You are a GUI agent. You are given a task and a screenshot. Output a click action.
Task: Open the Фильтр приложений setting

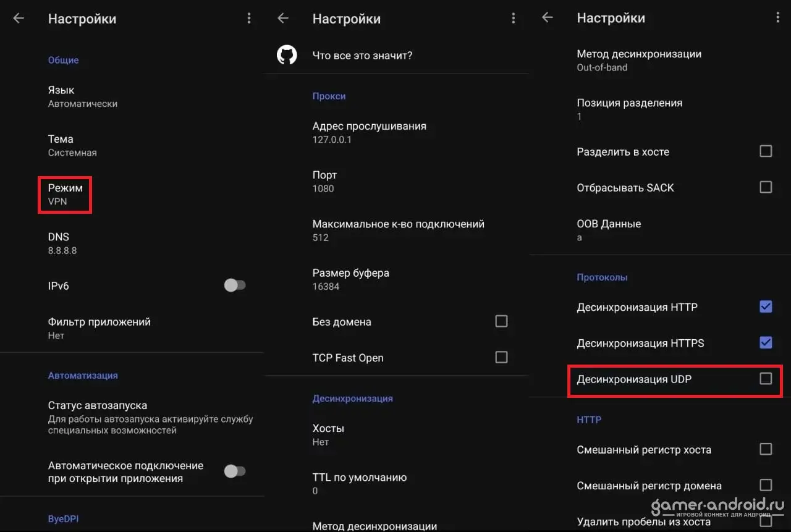point(99,328)
